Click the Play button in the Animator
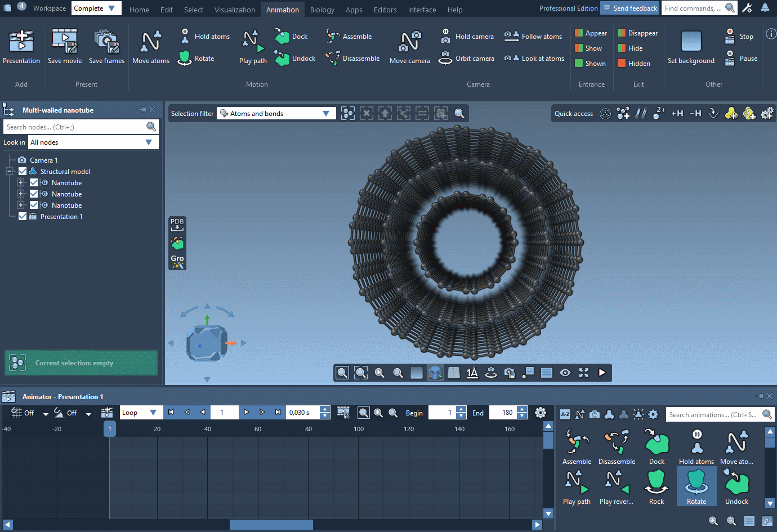 pyautogui.click(x=246, y=412)
